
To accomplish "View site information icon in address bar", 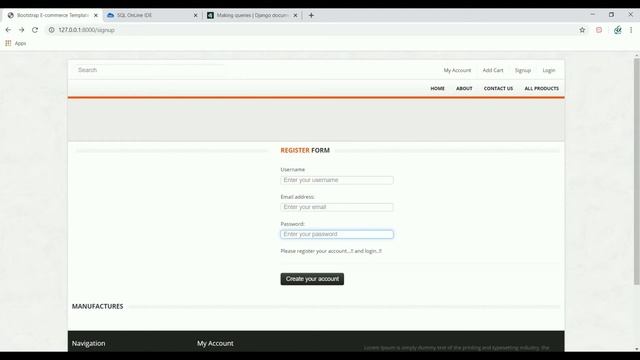I will [x=51, y=30].
